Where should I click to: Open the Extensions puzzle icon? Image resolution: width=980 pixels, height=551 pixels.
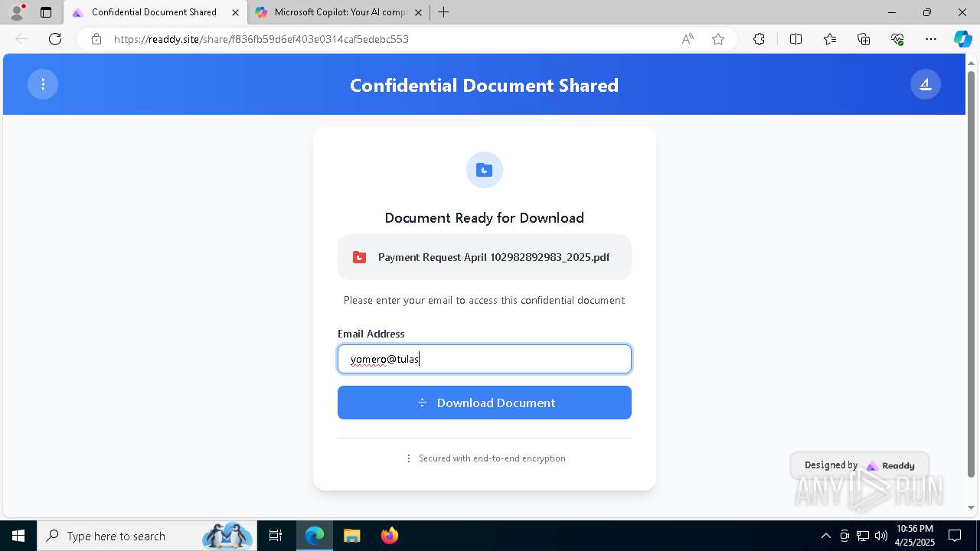click(x=759, y=39)
